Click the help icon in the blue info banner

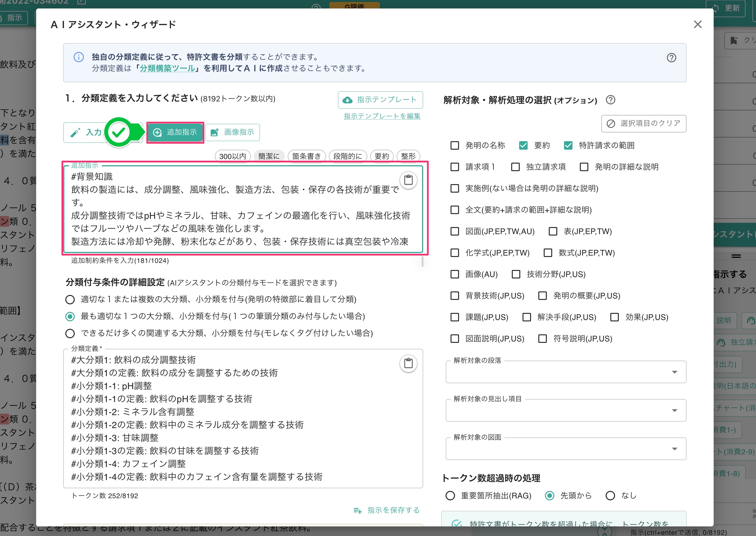pos(671,58)
